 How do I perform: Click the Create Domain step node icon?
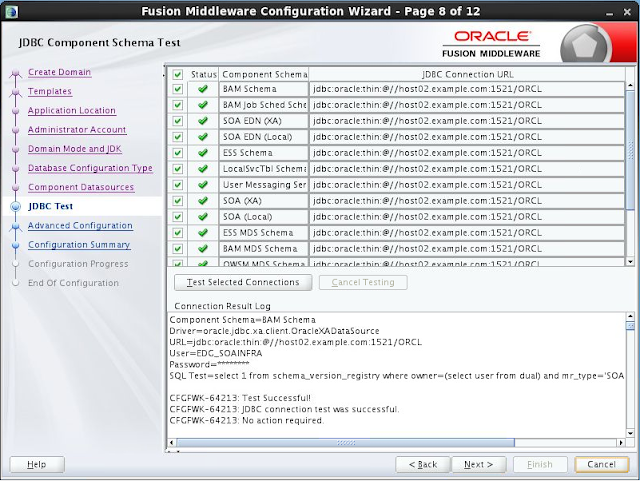pos(16,73)
